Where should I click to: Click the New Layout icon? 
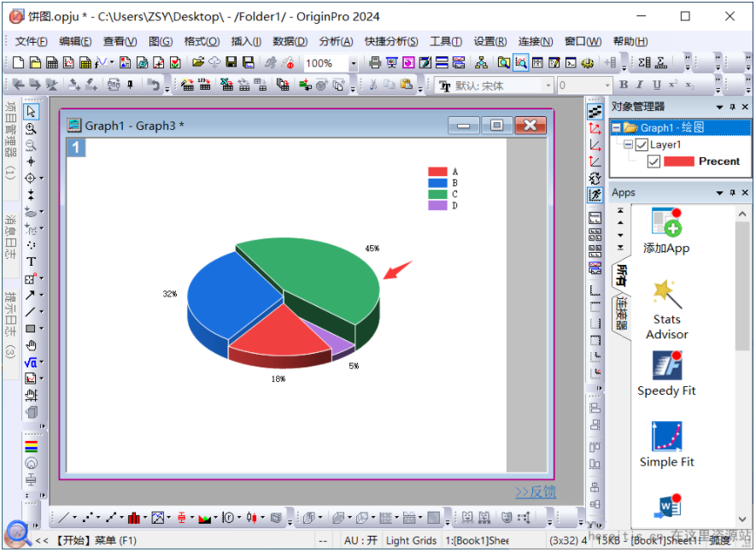(x=125, y=62)
